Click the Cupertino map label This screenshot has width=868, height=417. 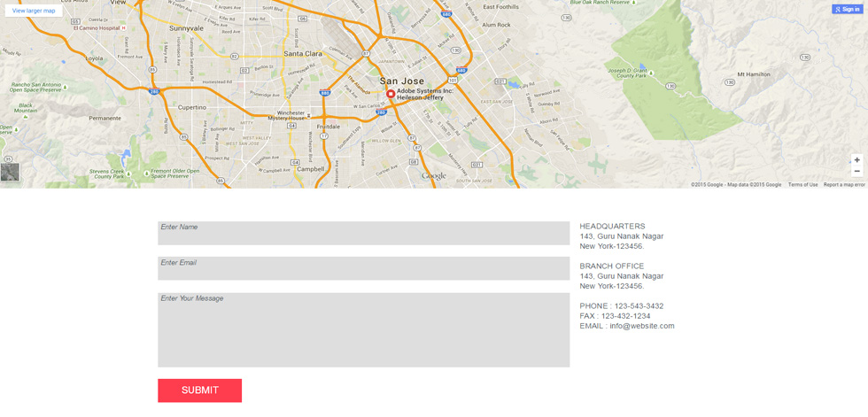click(192, 107)
